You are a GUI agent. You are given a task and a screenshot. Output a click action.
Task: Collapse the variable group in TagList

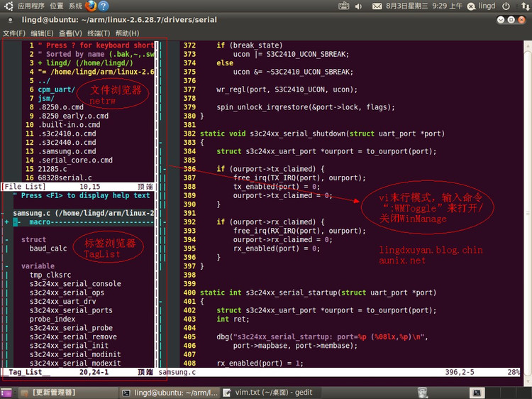point(7,266)
